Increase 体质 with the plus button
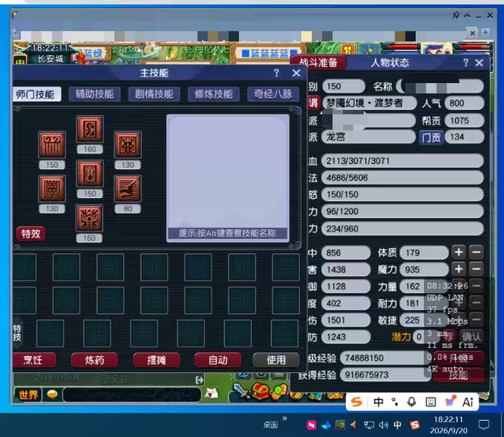The image size is (504, 437). tap(459, 252)
